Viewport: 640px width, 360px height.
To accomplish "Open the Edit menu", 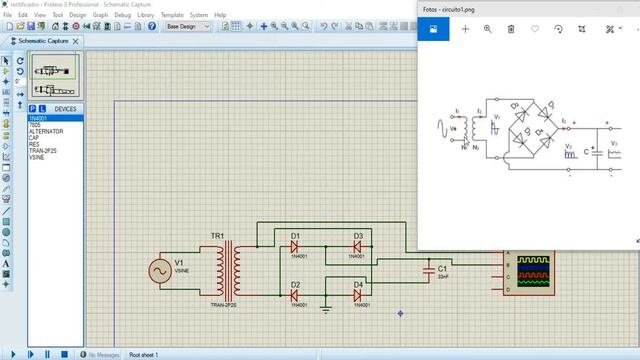I will click(x=23, y=15).
